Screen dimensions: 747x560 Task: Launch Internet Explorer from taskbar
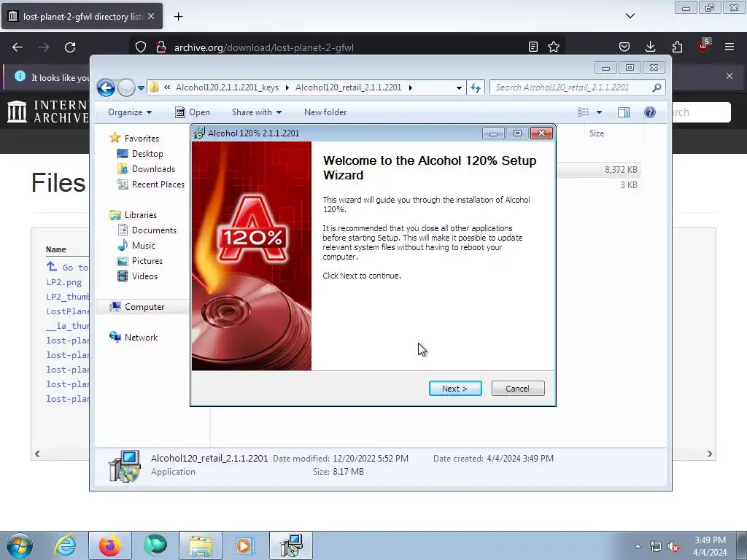click(x=65, y=545)
